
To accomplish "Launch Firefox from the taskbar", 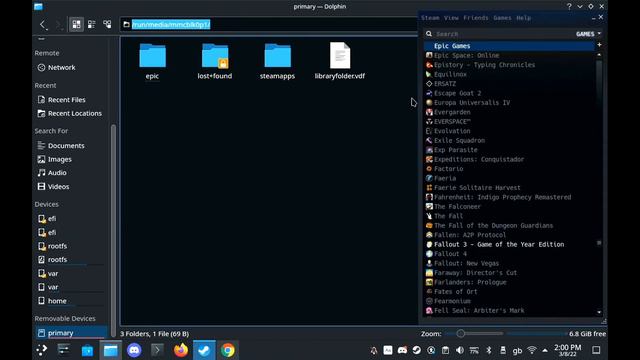I will pyautogui.click(x=181, y=350).
